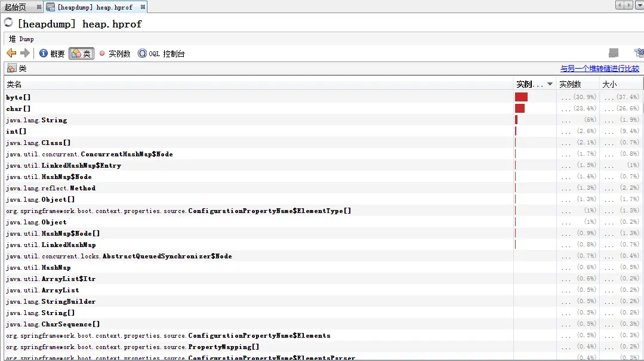Click the 堆 Dump heading label
The image size is (644, 361).
[21, 39]
